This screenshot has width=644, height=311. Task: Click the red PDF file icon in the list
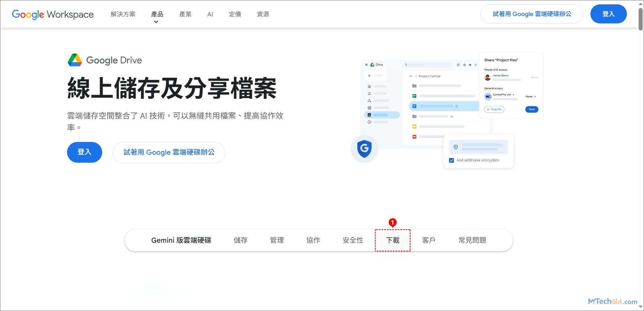point(414,137)
